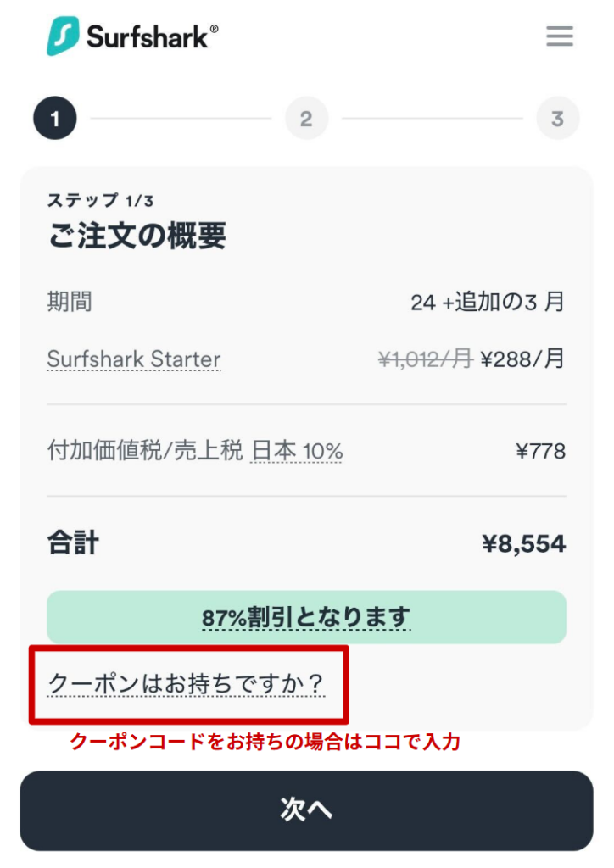Click the Surfshark shark logo icon
This screenshot has width=614, height=868.
pos(63,36)
